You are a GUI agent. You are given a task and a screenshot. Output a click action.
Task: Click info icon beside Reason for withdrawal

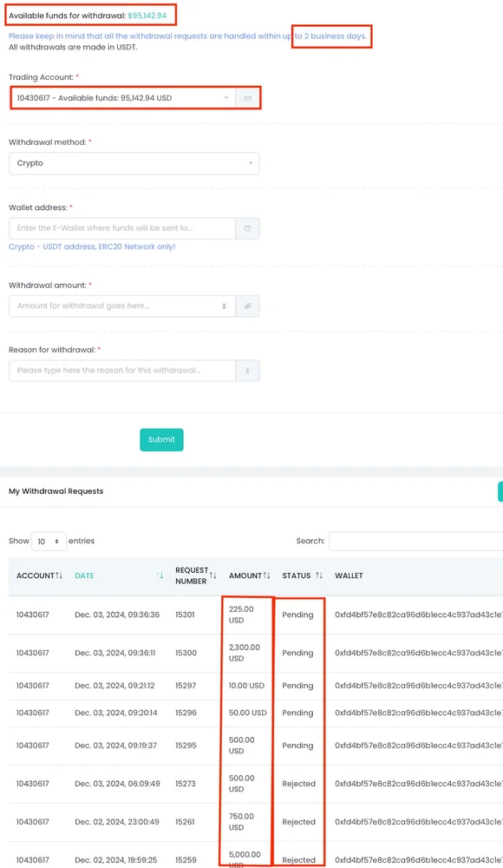[247, 371]
